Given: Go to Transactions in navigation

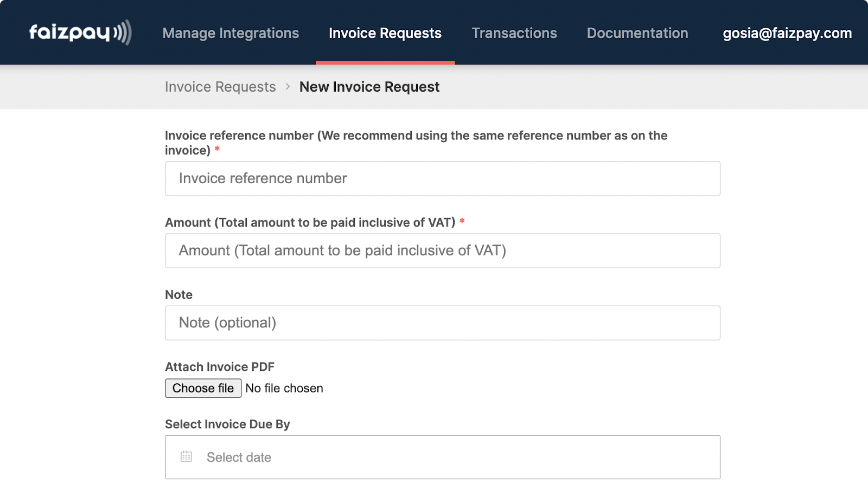Looking at the screenshot, I should coord(514,33).
